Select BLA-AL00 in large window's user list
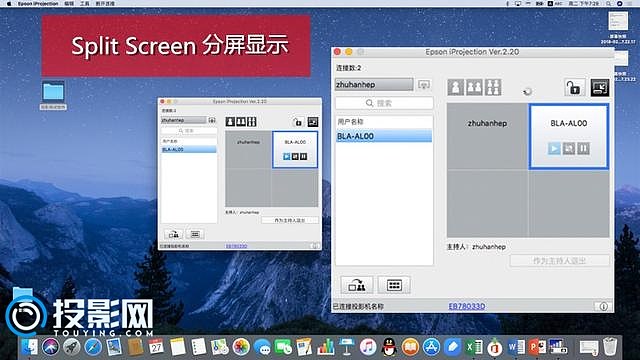The width and height of the screenshot is (640, 360). (x=384, y=136)
